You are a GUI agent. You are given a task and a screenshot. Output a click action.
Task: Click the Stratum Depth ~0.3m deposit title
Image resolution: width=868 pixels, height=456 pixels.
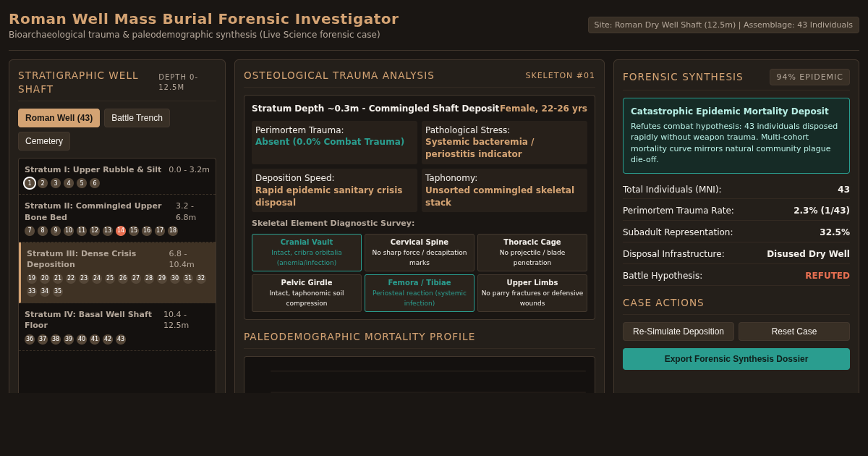tap(375, 109)
